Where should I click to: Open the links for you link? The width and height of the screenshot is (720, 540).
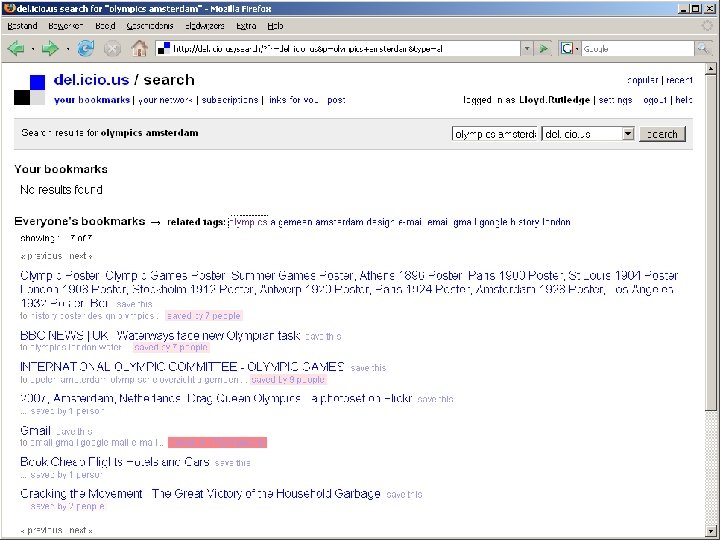[x=293, y=100]
